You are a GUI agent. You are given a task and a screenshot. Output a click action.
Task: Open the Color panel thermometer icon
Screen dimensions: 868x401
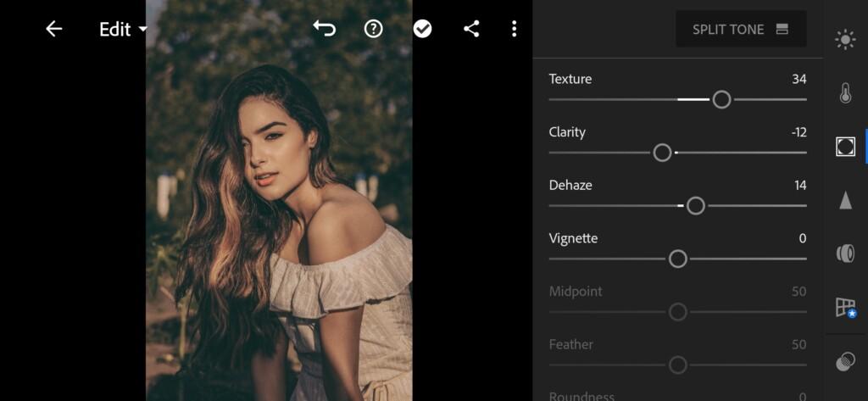pyautogui.click(x=845, y=93)
